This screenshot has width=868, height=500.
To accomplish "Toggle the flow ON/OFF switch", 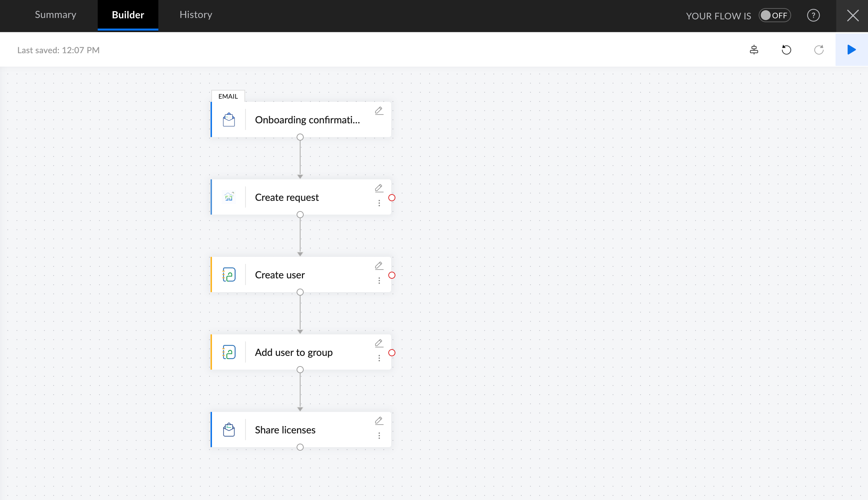I will pos(775,16).
